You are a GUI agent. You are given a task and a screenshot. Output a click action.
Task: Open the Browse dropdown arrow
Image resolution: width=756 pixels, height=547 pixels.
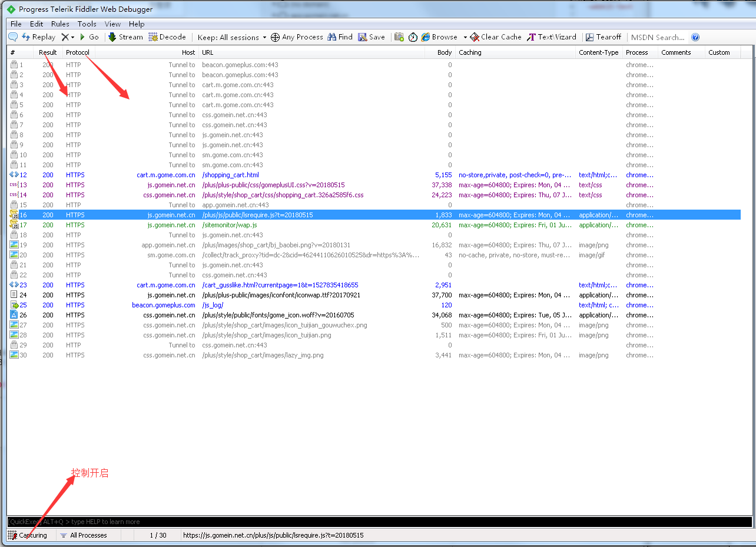[465, 37]
